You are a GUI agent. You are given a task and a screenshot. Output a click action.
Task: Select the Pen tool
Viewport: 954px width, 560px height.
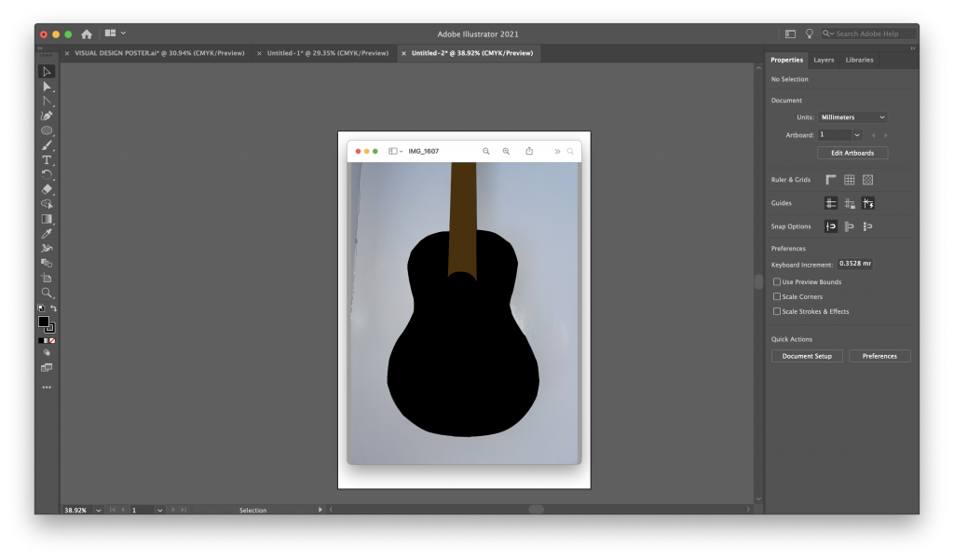47,116
